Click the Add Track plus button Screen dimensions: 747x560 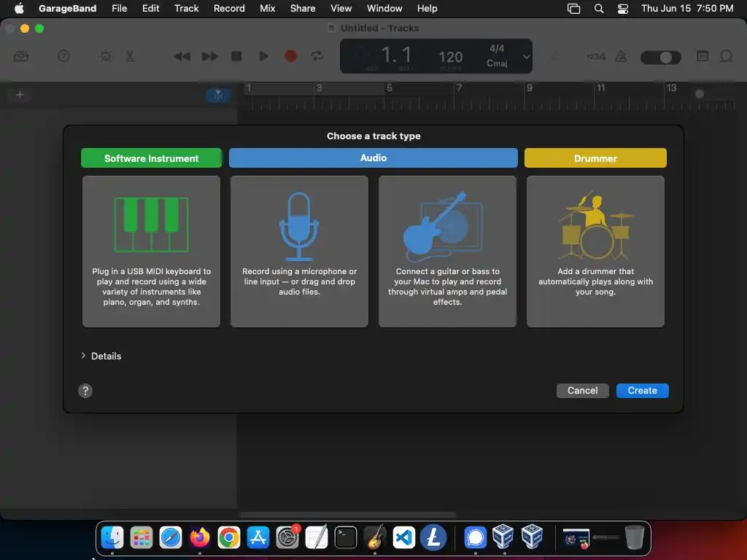20,95
